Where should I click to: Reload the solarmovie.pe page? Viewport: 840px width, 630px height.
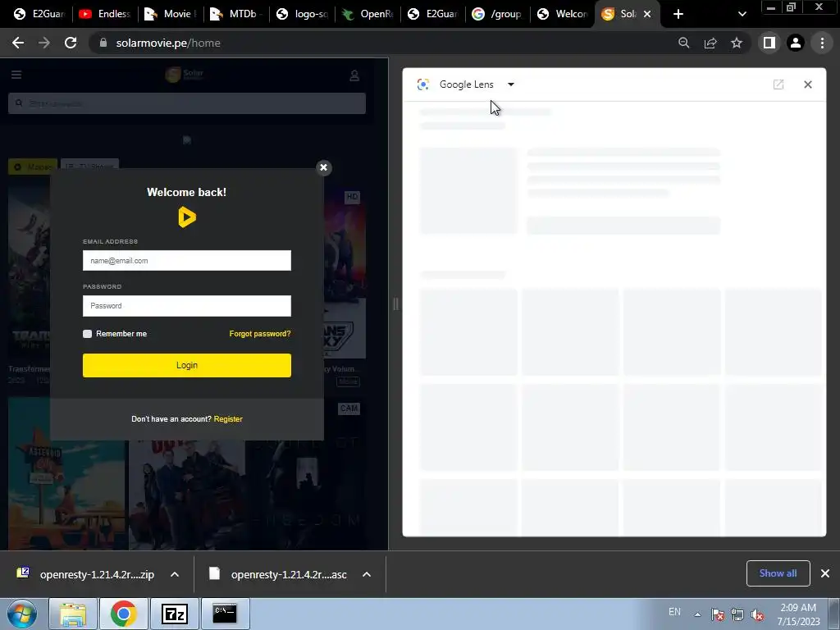71,43
